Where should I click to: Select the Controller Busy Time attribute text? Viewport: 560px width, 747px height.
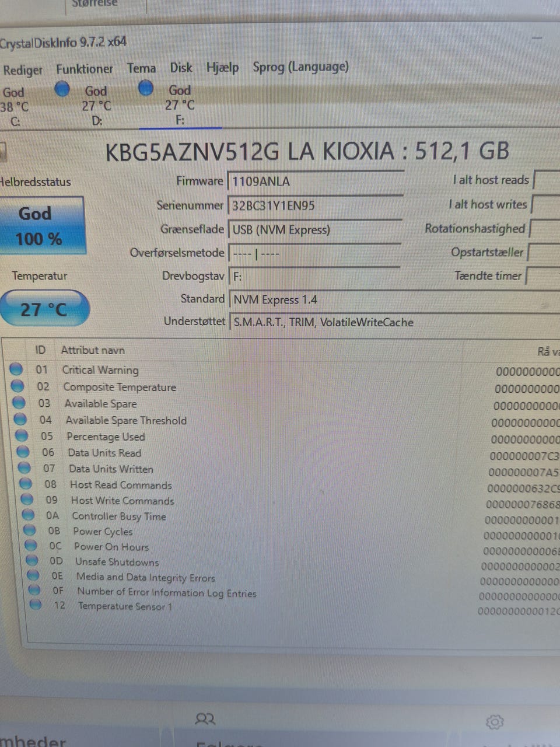(x=119, y=516)
